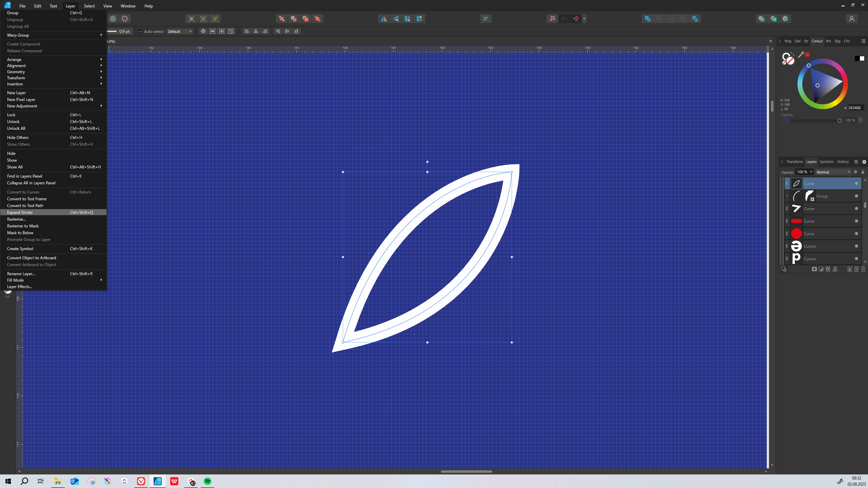Viewport: 868px width, 488px height.
Task: Choose Expand Stroke from the Layer menu
Action: [x=20, y=212]
